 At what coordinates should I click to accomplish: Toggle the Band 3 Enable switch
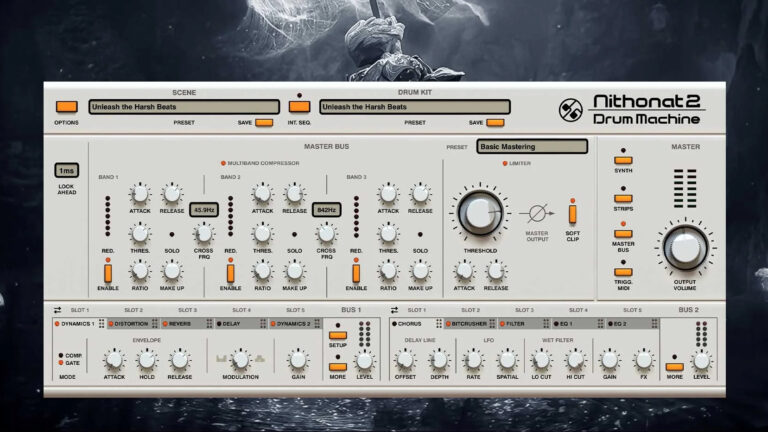click(x=356, y=273)
